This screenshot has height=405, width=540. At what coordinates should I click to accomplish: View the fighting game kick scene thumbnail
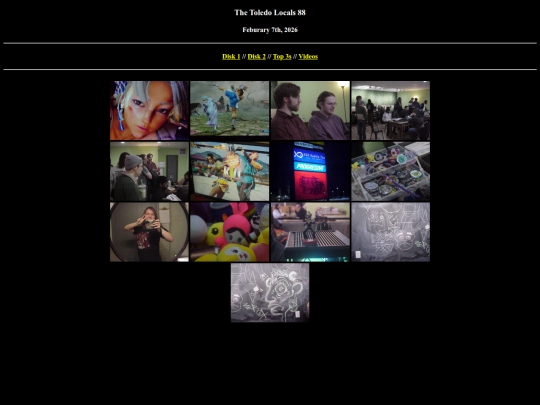click(x=230, y=111)
